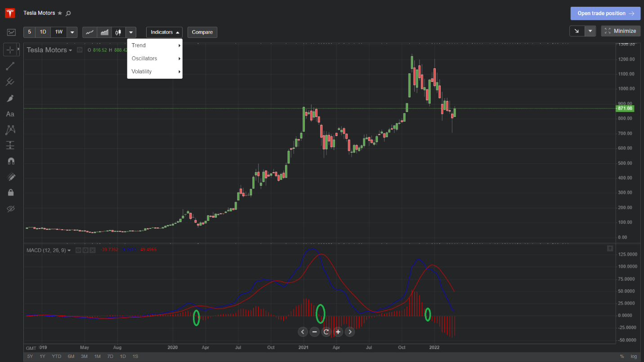Viewport: 644px width, 362px height.
Task: Open the chart type dropdown arrow
Action: point(130,32)
